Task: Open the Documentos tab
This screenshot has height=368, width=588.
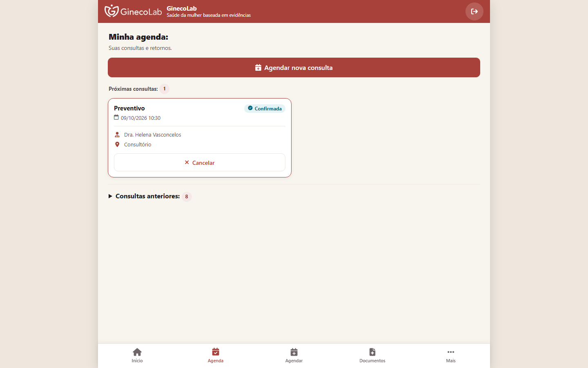Action: pyautogui.click(x=372, y=355)
